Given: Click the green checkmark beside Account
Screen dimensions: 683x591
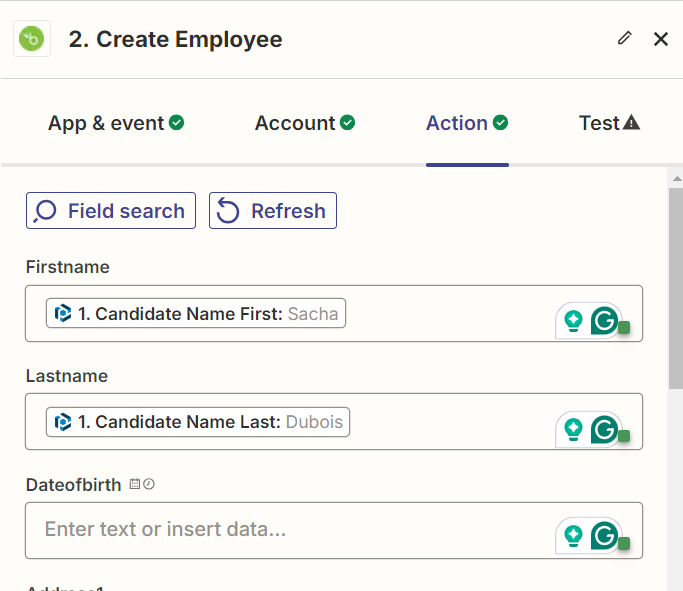Looking at the screenshot, I should pyautogui.click(x=347, y=123).
